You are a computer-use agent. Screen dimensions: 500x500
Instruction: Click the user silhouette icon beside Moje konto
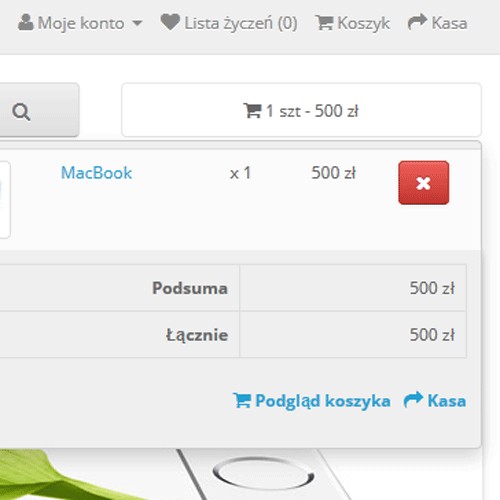click(26, 22)
